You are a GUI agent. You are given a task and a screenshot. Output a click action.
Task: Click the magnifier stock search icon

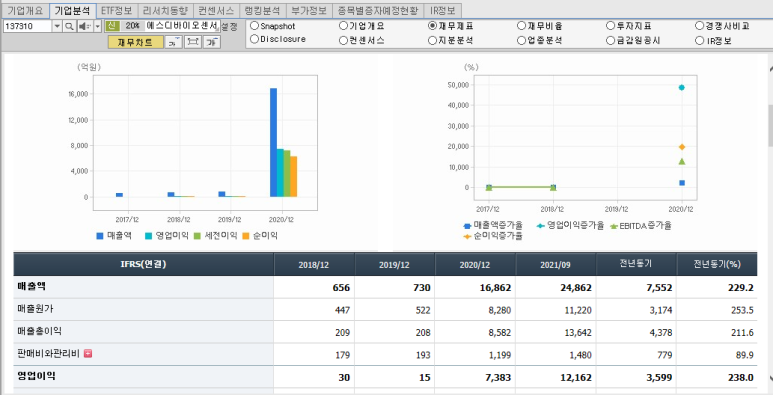coord(70,26)
